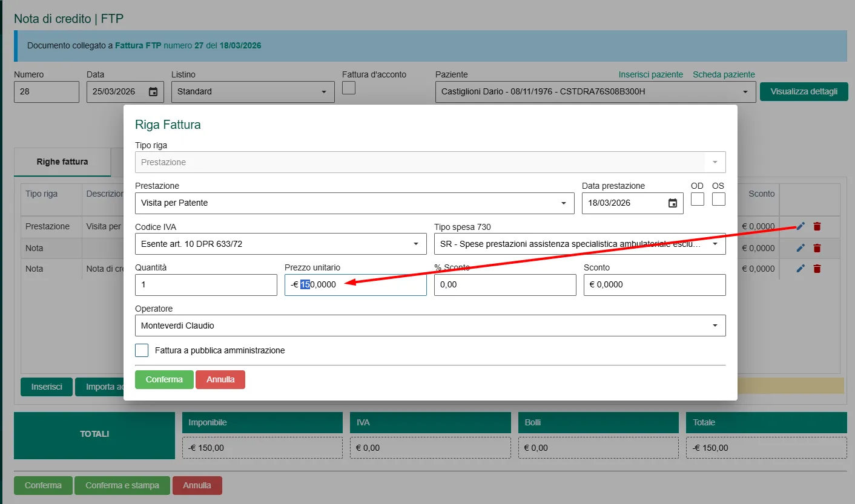Open calendar icon in the Data field
The width and height of the screenshot is (855, 504).
(153, 92)
